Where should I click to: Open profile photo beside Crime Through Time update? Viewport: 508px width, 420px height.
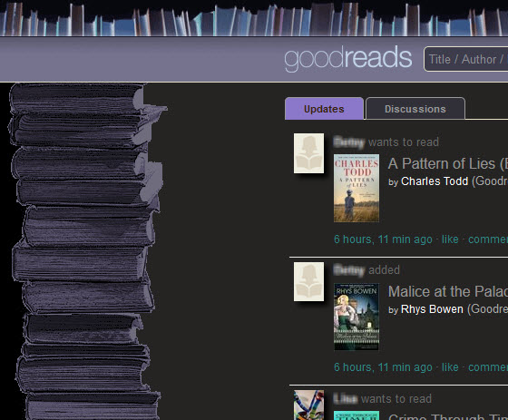(308, 405)
